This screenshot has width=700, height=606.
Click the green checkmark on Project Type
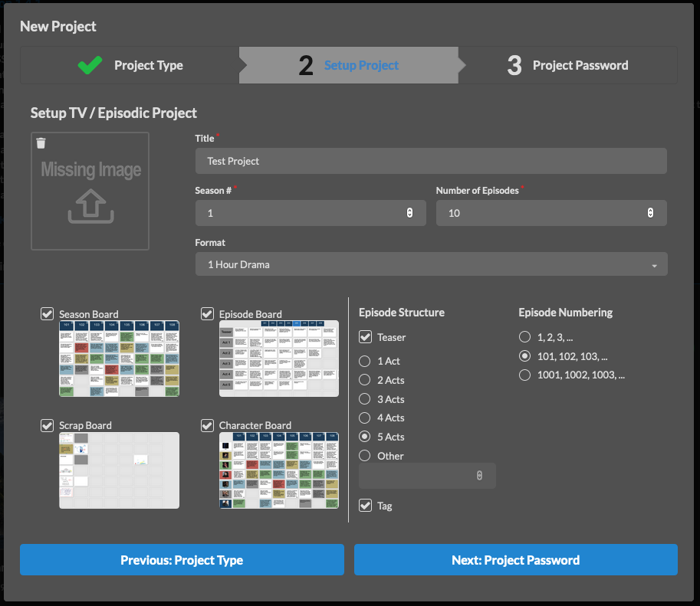tap(90, 65)
